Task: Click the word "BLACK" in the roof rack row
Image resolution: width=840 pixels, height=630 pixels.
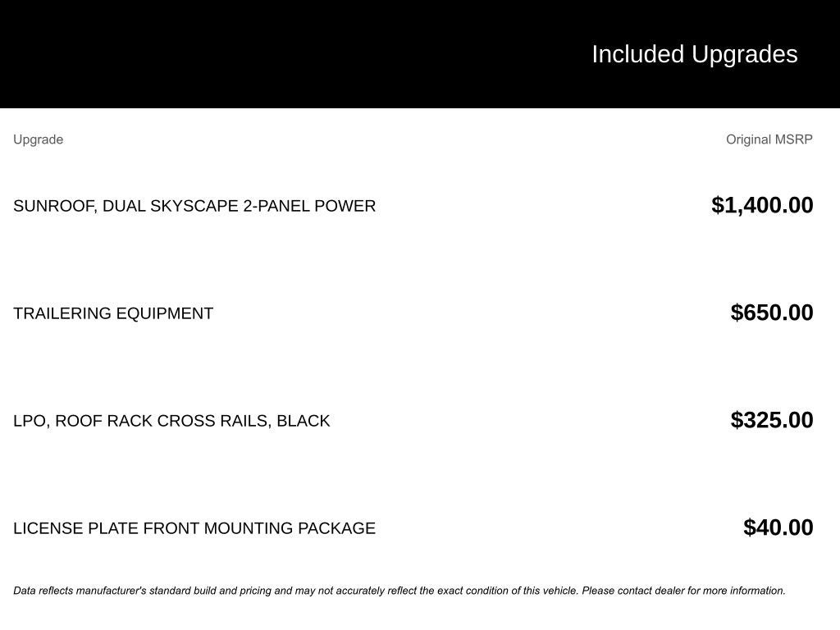Action: pos(303,421)
